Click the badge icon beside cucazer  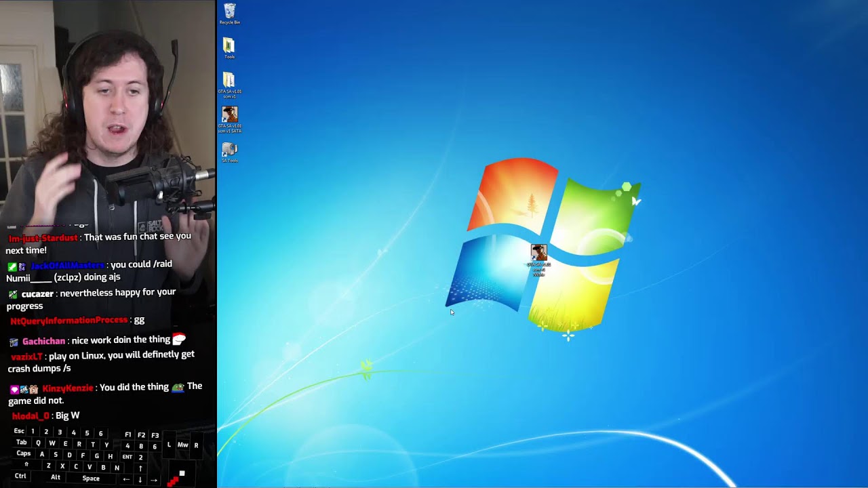pyautogui.click(x=13, y=295)
